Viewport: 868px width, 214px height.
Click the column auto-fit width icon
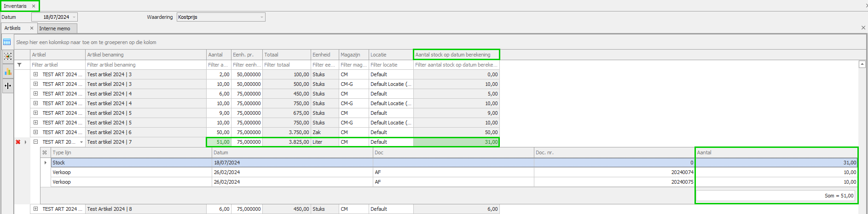tap(8, 85)
